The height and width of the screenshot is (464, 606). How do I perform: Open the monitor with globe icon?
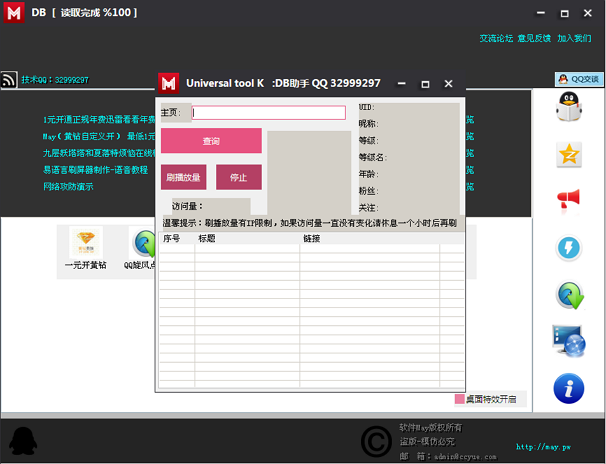coord(569,341)
